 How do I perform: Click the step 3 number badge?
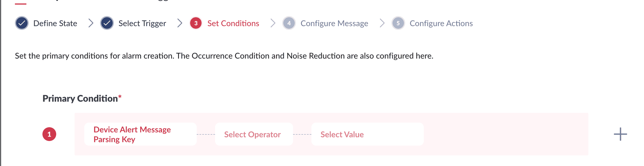[x=196, y=23]
